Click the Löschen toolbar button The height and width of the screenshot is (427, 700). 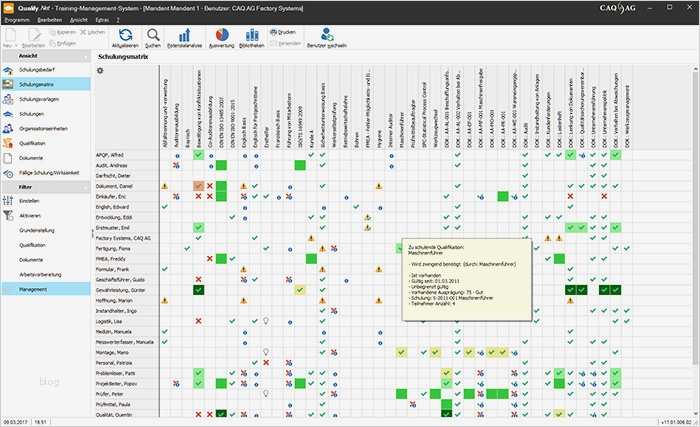pyautogui.click(x=92, y=32)
